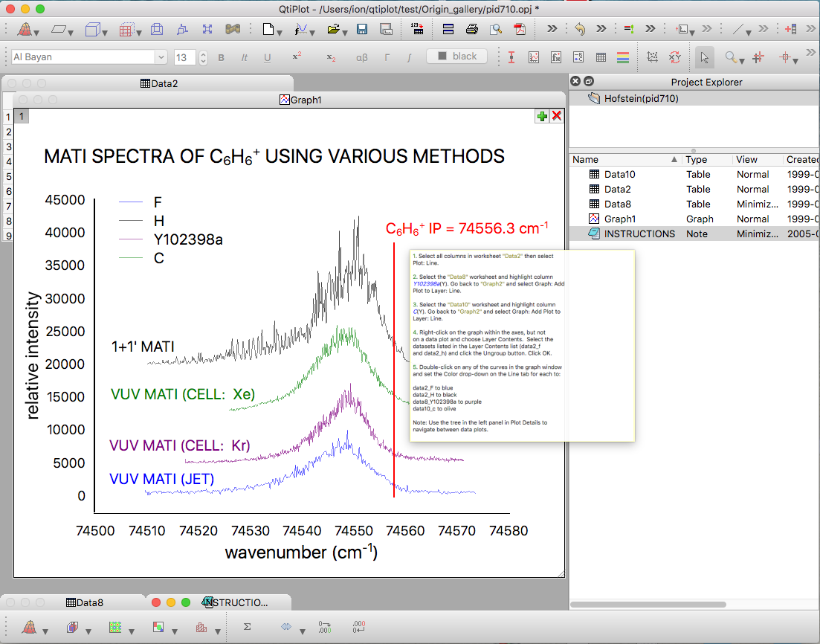
Task: Open the zoom magnifier tool dropdown
Action: coord(742,61)
